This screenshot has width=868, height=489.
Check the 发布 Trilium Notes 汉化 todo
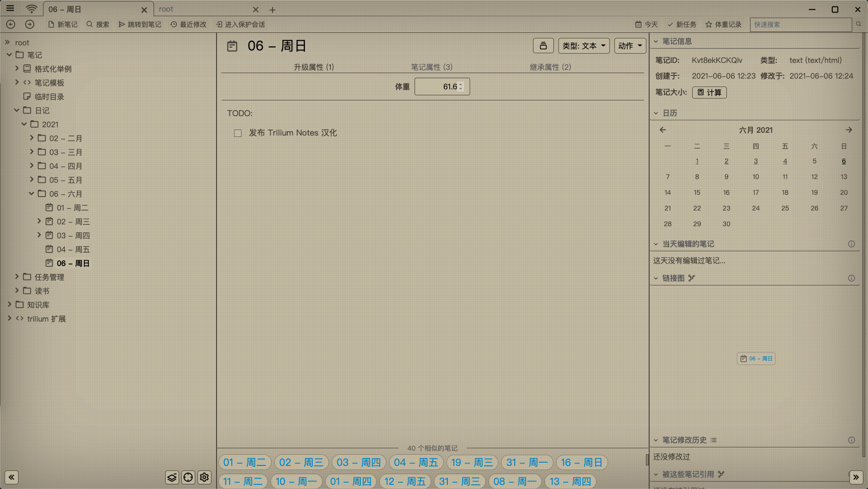[x=238, y=133]
